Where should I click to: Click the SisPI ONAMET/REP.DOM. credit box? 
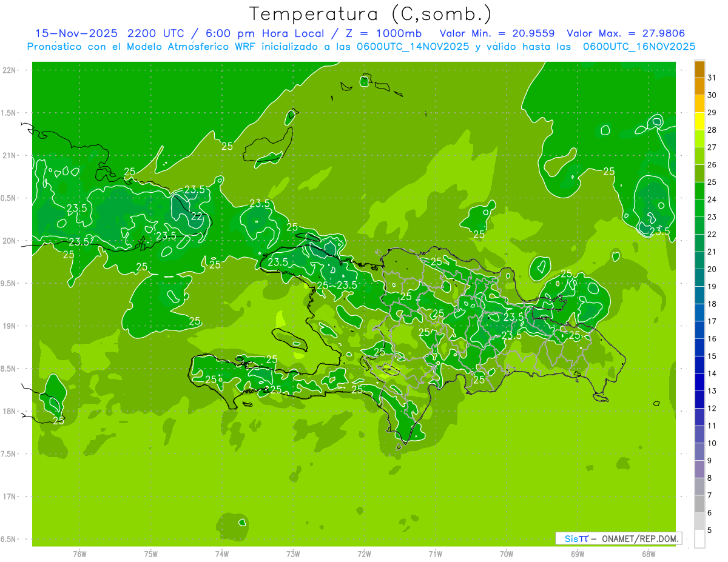[x=618, y=538]
